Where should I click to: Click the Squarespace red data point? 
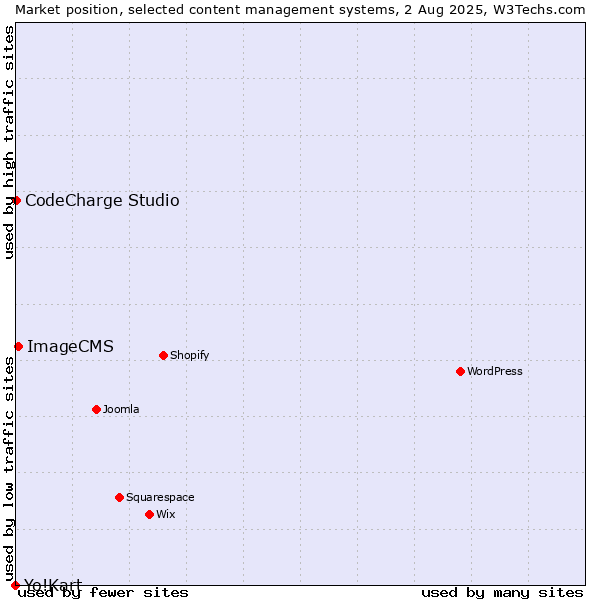(119, 497)
